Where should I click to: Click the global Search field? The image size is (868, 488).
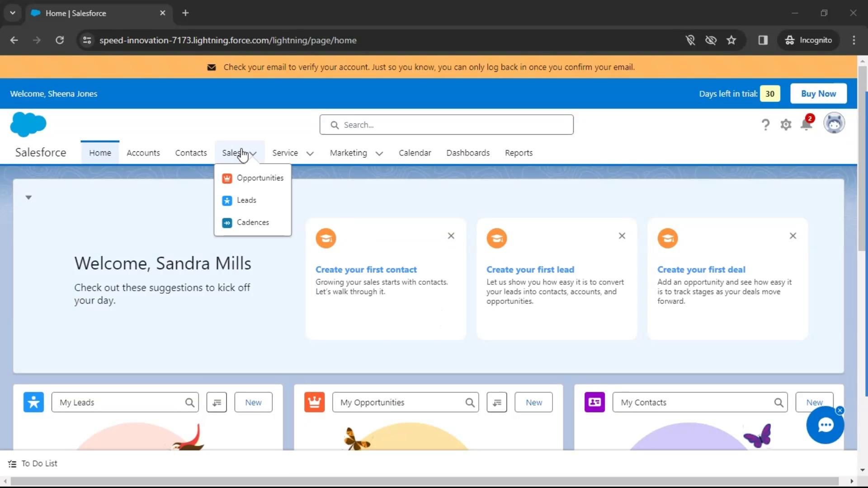pos(447,125)
